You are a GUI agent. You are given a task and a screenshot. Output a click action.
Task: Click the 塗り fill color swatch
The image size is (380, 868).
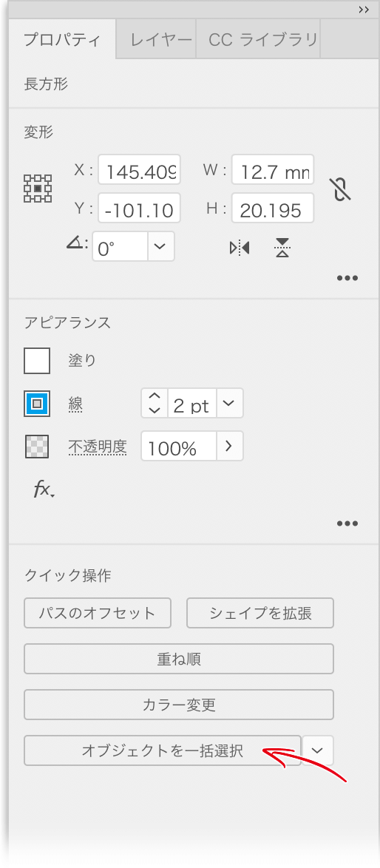click(37, 361)
